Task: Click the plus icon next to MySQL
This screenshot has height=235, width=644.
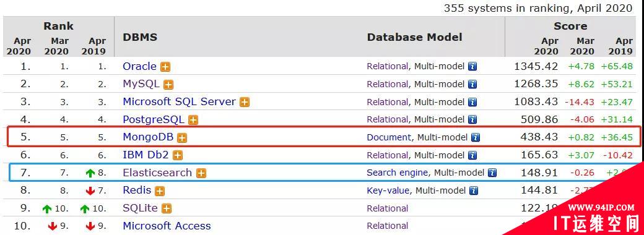Action: (x=168, y=85)
